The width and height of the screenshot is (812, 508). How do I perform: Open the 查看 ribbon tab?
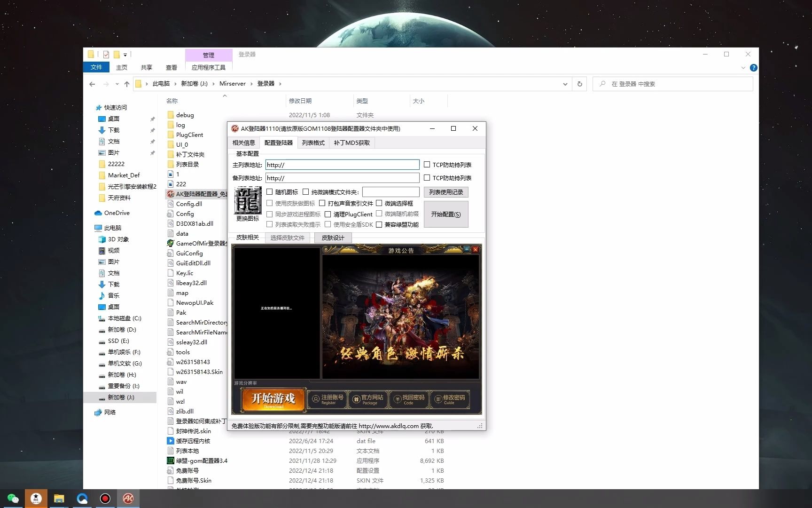coord(172,67)
